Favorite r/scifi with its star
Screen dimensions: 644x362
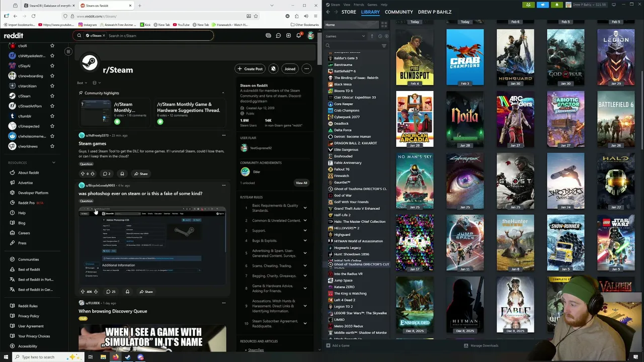[x=52, y=46]
